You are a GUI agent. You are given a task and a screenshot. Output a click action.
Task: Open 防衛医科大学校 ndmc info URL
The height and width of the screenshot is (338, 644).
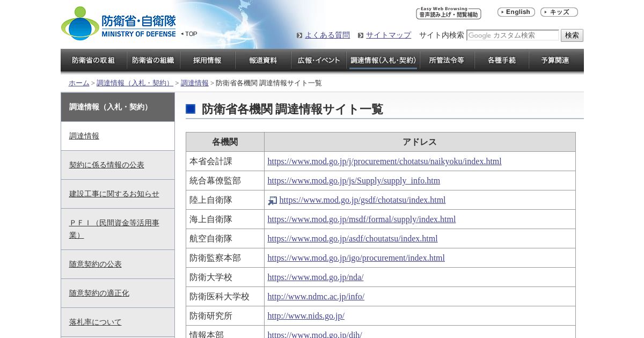click(316, 297)
